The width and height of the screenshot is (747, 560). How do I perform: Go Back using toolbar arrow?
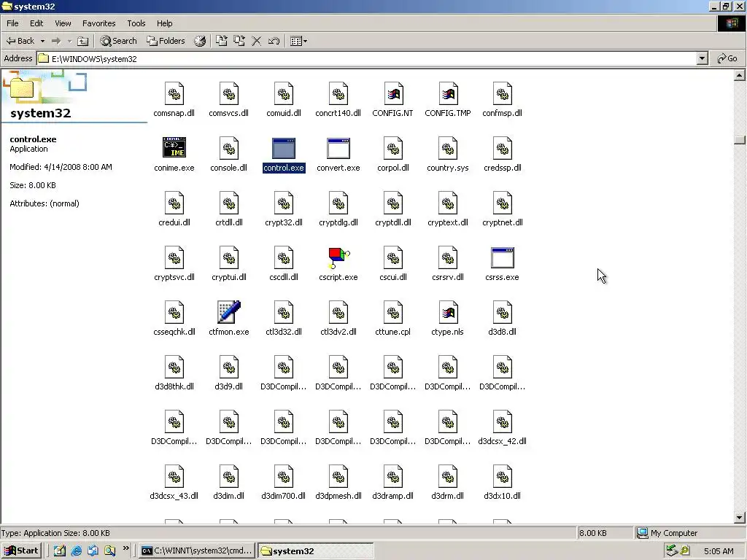[x=20, y=41]
